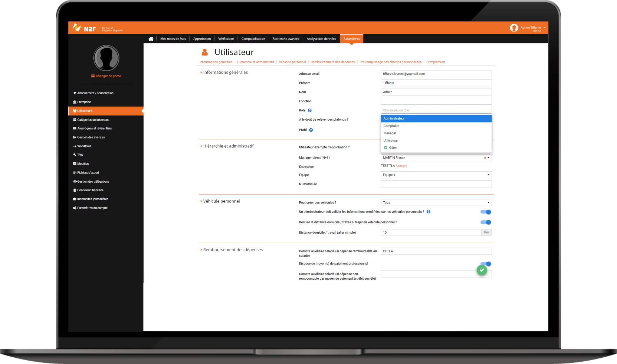Toggle deduct home/work distance switch

(x=485, y=222)
